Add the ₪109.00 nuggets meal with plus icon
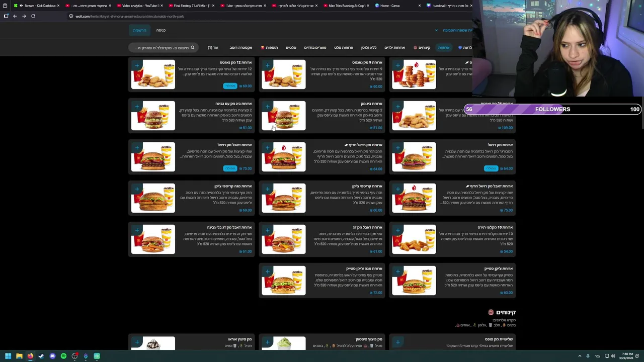644x362 pixels. 397,107
